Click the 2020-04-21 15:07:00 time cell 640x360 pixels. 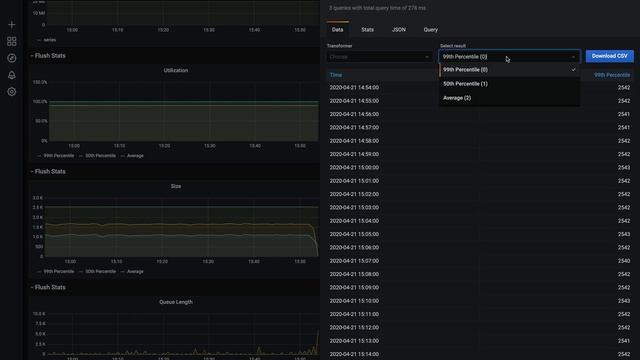[354, 261]
